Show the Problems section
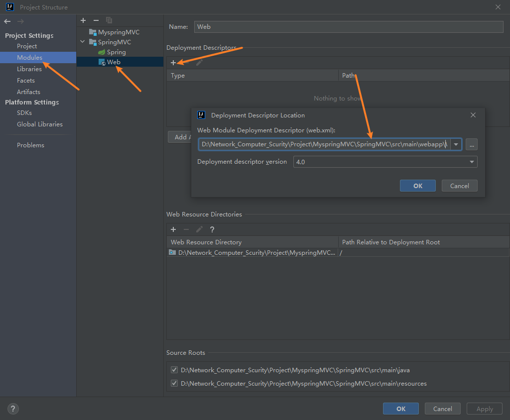Viewport: 510px width, 420px height. tap(30, 145)
